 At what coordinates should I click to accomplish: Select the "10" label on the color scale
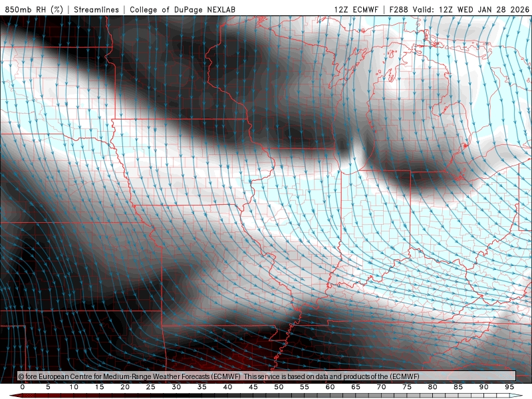(74, 387)
